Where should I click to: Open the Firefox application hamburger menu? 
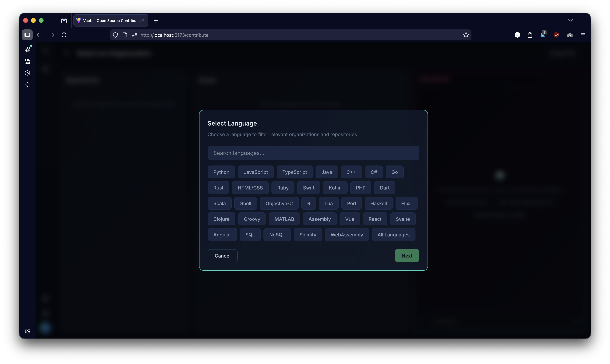tap(583, 35)
